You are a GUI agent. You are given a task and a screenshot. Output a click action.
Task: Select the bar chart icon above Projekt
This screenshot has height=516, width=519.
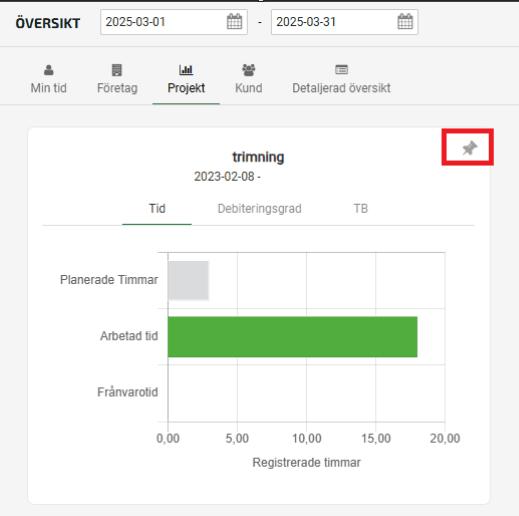coord(186,70)
